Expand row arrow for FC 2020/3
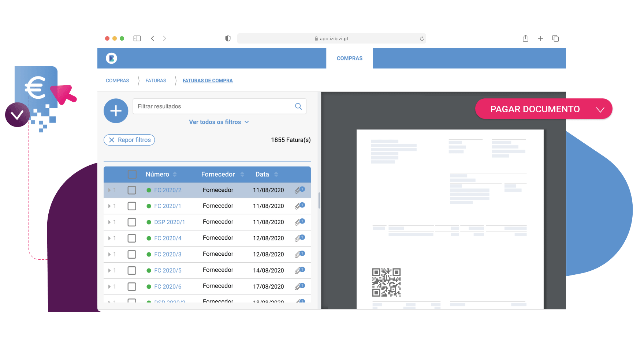The width and height of the screenshot is (644, 349). (x=109, y=254)
